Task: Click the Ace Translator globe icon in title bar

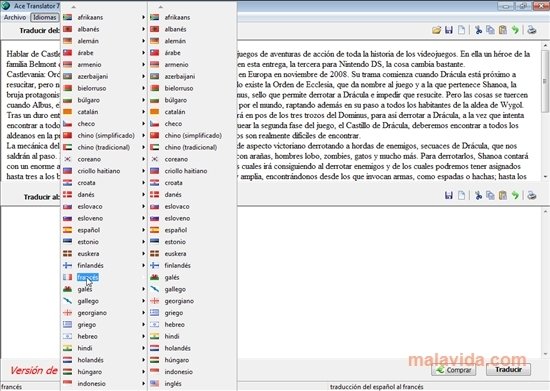Action: [6, 6]
